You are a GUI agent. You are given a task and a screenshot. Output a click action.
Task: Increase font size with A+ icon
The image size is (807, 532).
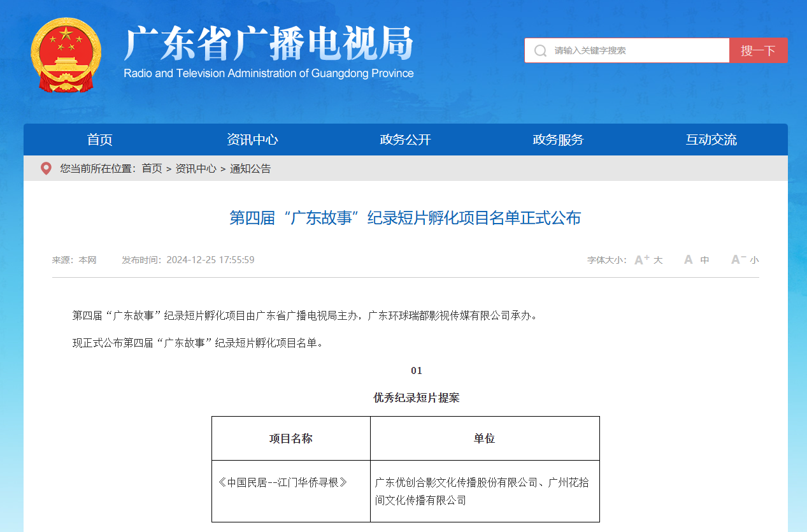[642, 259]
